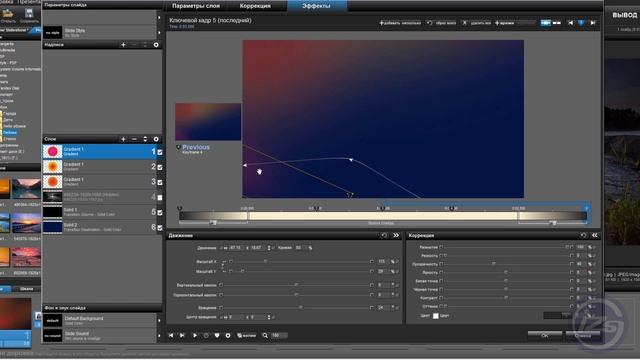Image resolution: width=640 pixels, height=360 pixels.
Task: Toggle visibility checkbox of layer 1
Action: point(160,152)
